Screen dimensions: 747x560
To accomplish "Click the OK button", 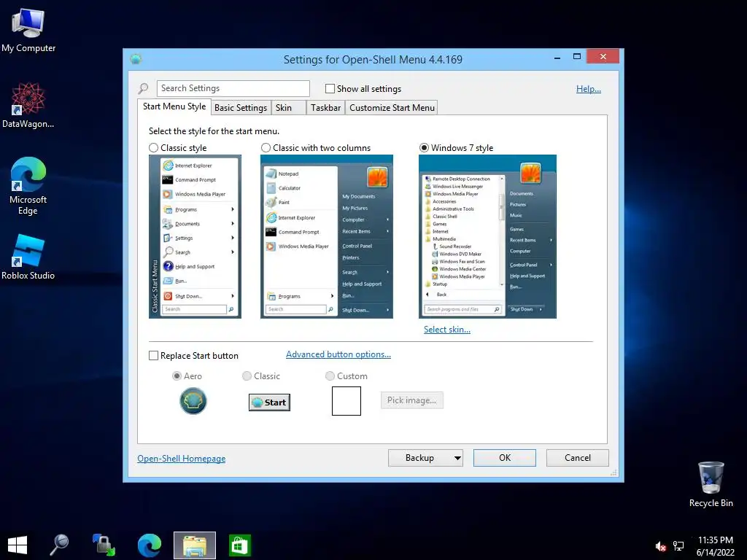I will pos(505,458).
